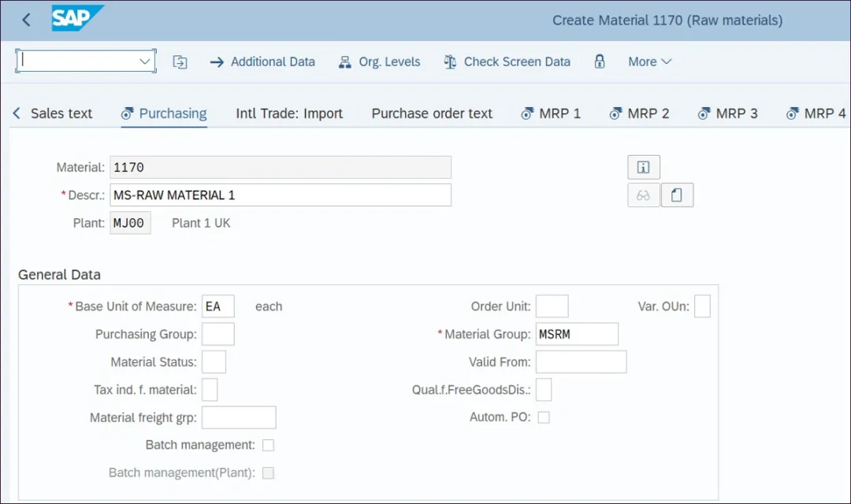Switch to MRP 1 tab
The image size is (851, 504).
[x=551, y=113]
